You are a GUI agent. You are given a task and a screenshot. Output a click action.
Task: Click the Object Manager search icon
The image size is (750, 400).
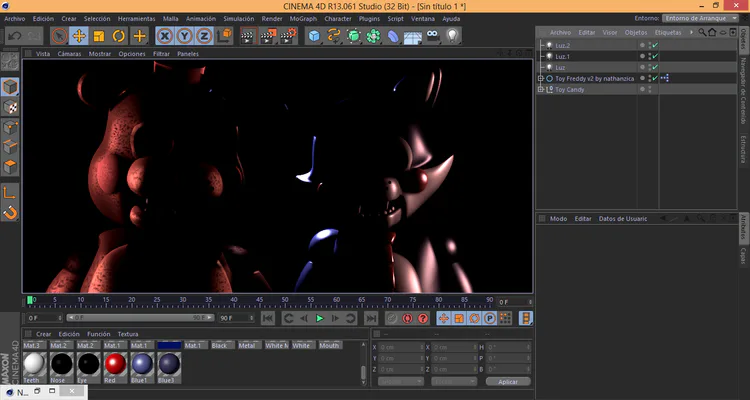coord(702,33)
